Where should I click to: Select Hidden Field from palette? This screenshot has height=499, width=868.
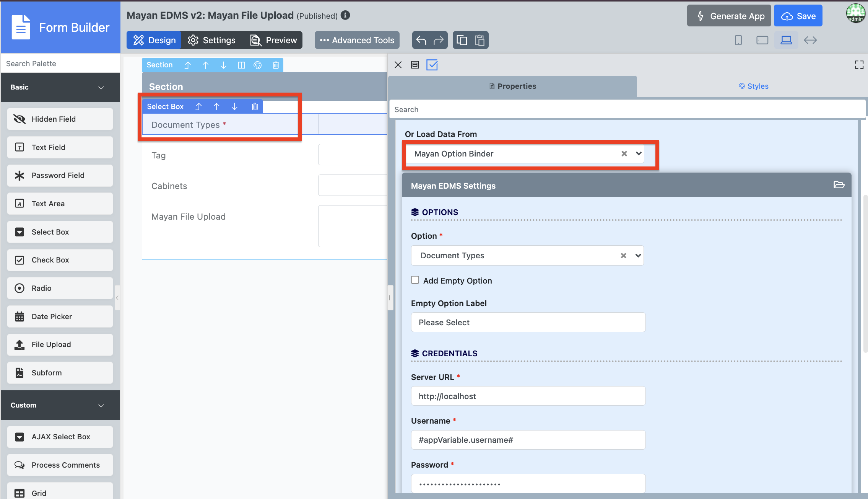point(60,119)
